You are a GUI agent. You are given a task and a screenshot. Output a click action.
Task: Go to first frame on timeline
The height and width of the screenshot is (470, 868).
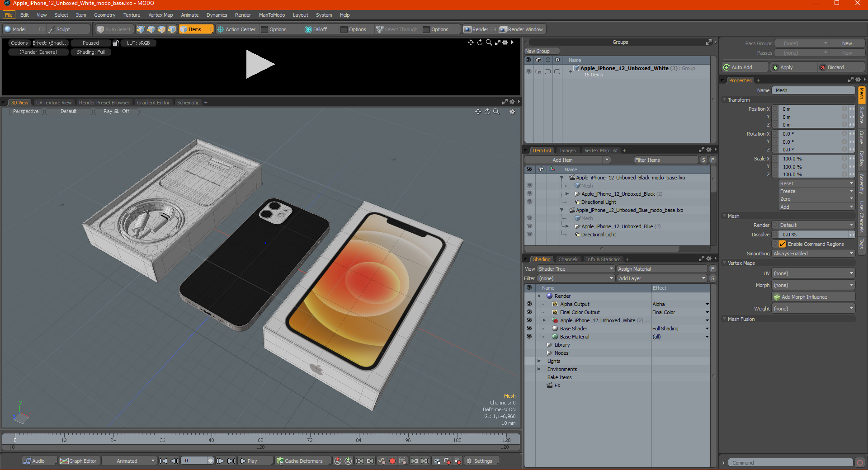click(x=164, y=461)
